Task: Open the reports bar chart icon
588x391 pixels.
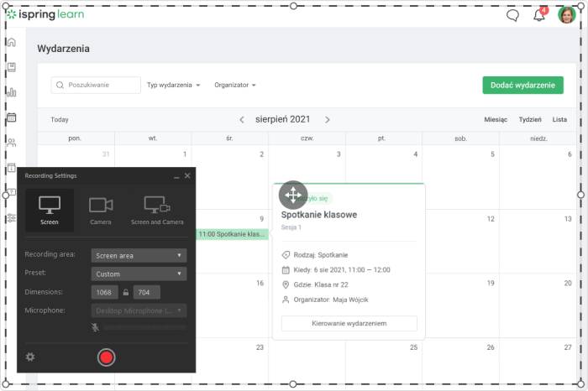Action: (x=12, y=92)
